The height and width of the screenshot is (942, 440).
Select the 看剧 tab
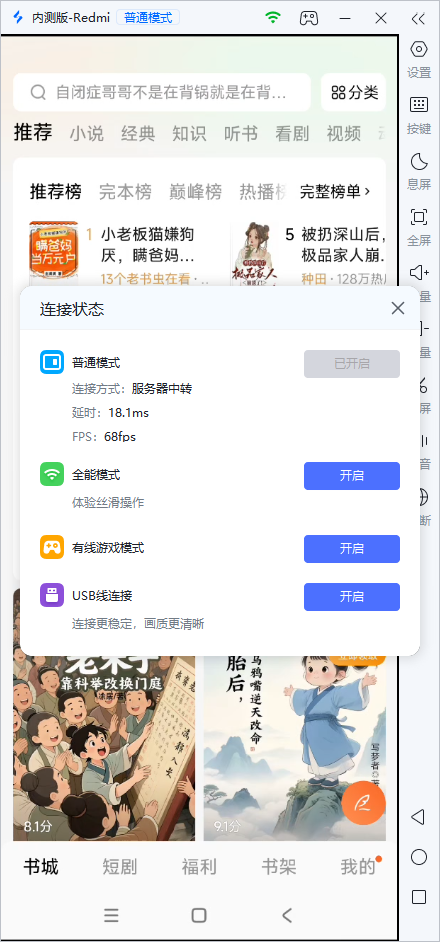292,133
